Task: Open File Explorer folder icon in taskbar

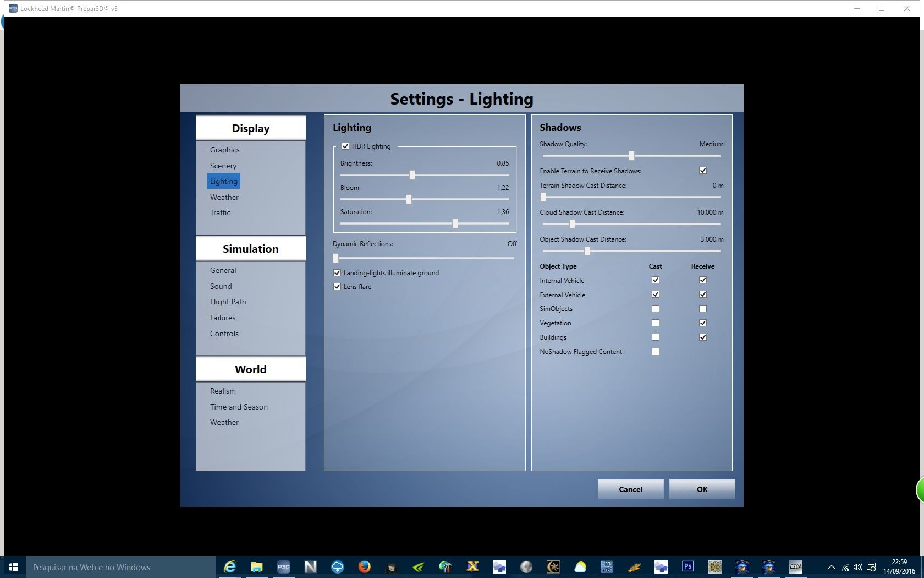Action: 256,566
